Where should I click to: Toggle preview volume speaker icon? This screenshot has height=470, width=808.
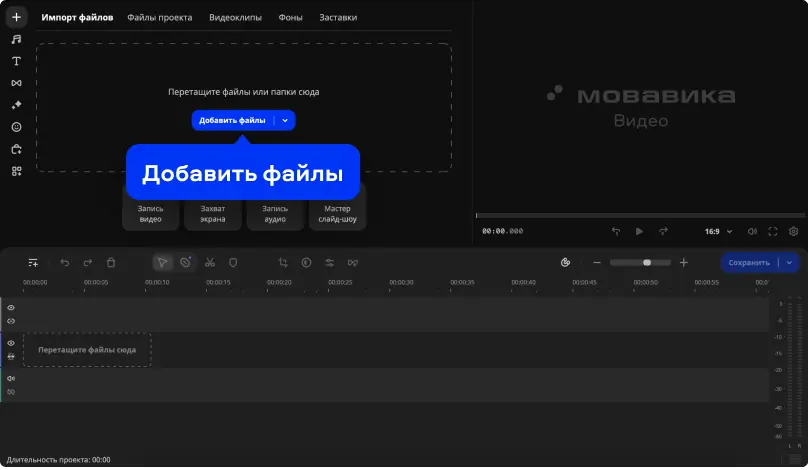point(752,231)
